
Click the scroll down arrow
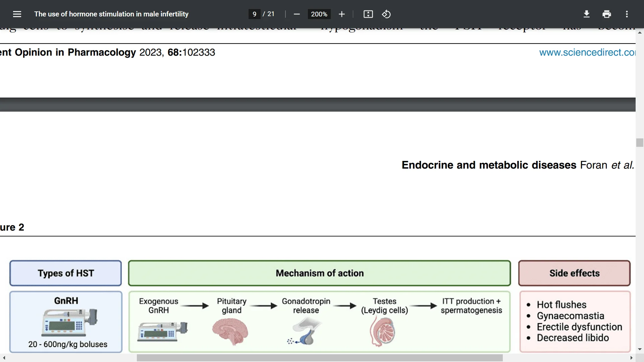coord(640,349)
